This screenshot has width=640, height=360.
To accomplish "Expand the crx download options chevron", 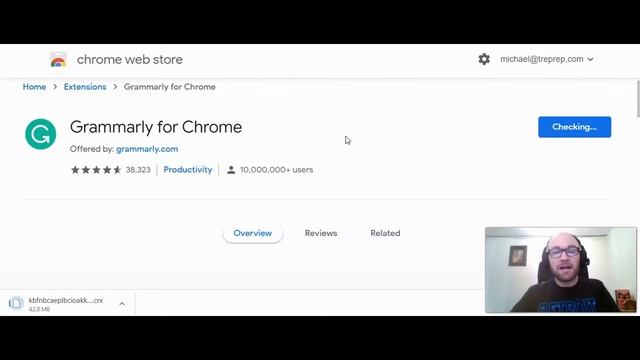I will 122,304.
